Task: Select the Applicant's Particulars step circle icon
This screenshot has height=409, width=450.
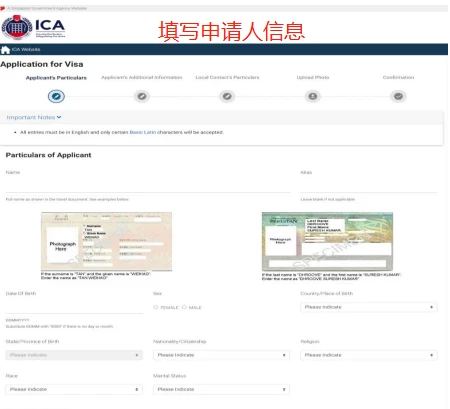Action: (x=56, y=96)
